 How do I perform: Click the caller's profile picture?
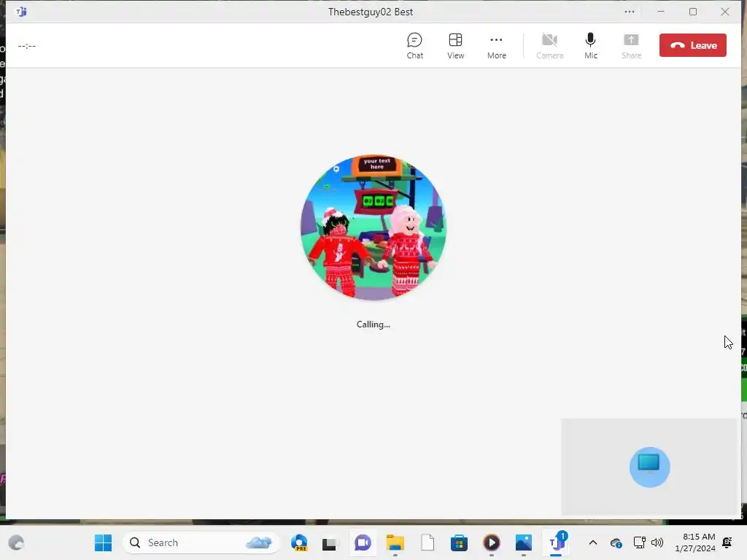373,227
